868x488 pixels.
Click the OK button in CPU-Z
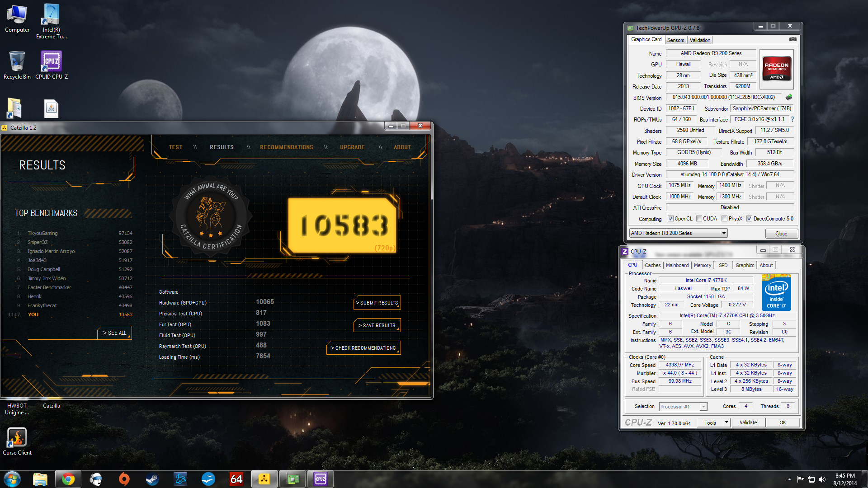click(783, 422)
